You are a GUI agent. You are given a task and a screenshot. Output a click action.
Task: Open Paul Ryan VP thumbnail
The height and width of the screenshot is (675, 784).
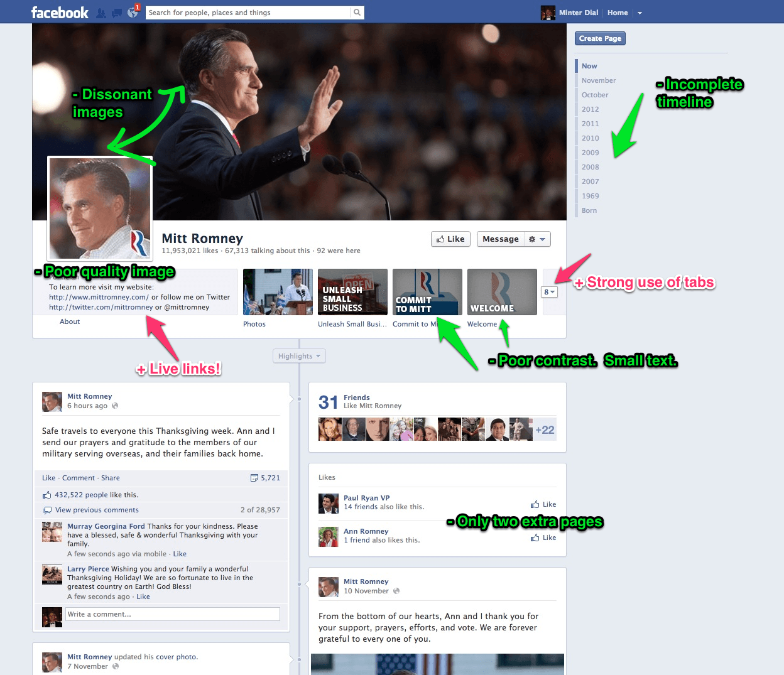[329, 504]
